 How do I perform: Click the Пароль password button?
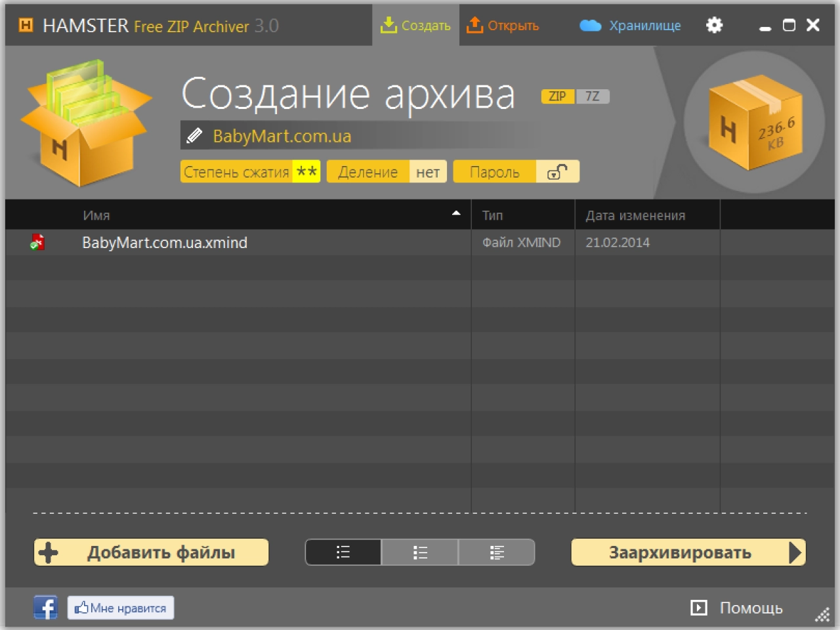pyautogui.click(x=494, y=172)
